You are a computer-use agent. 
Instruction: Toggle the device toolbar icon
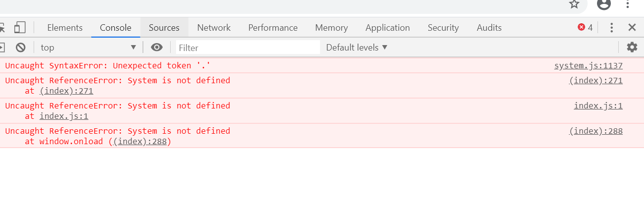point(20,27)
